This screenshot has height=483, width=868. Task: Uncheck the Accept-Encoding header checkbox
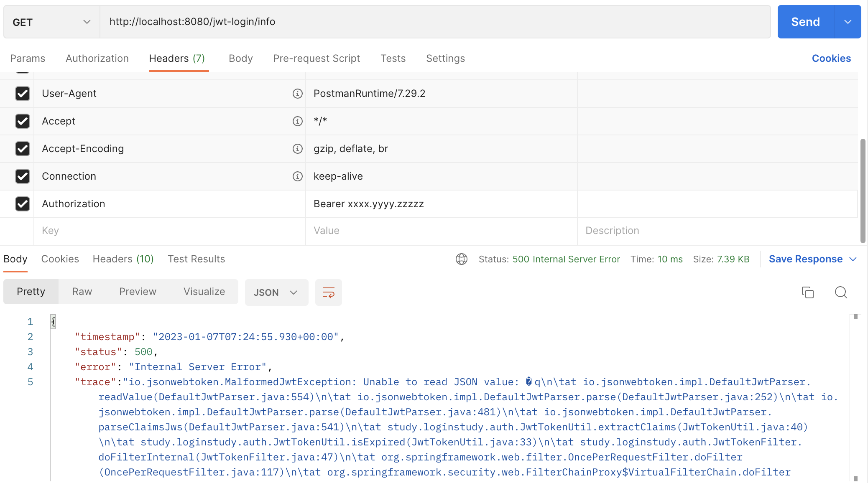(x=23, y=149)
